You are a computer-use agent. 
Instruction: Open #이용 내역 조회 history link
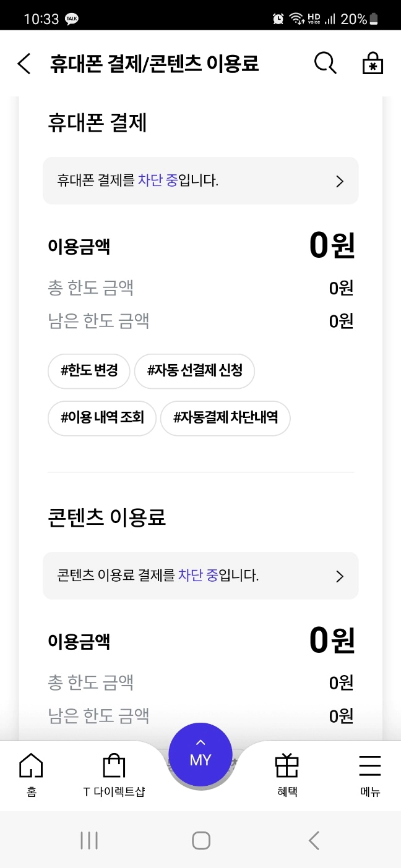point(101,418)
